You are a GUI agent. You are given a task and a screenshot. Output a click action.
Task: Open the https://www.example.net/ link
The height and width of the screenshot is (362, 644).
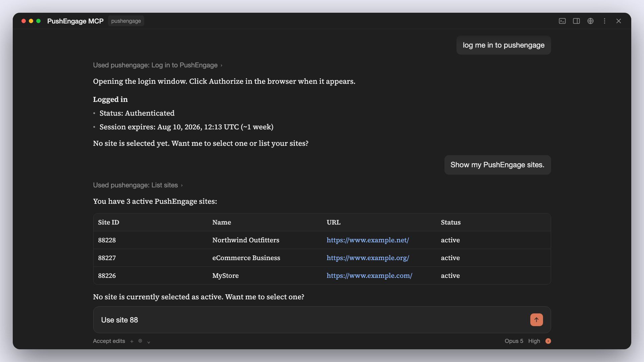(368, 240)
